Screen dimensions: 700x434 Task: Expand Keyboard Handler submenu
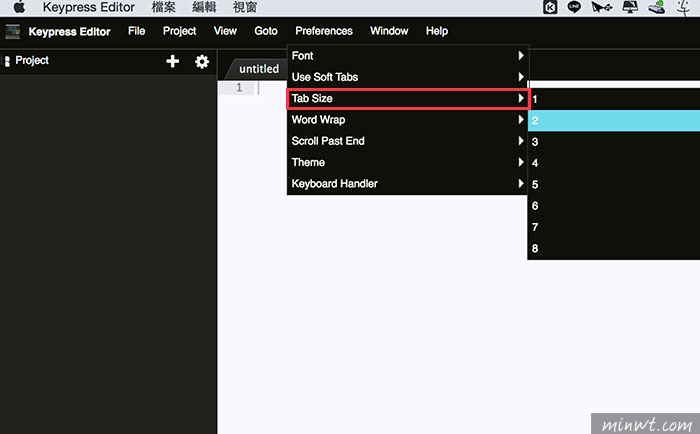408,184
